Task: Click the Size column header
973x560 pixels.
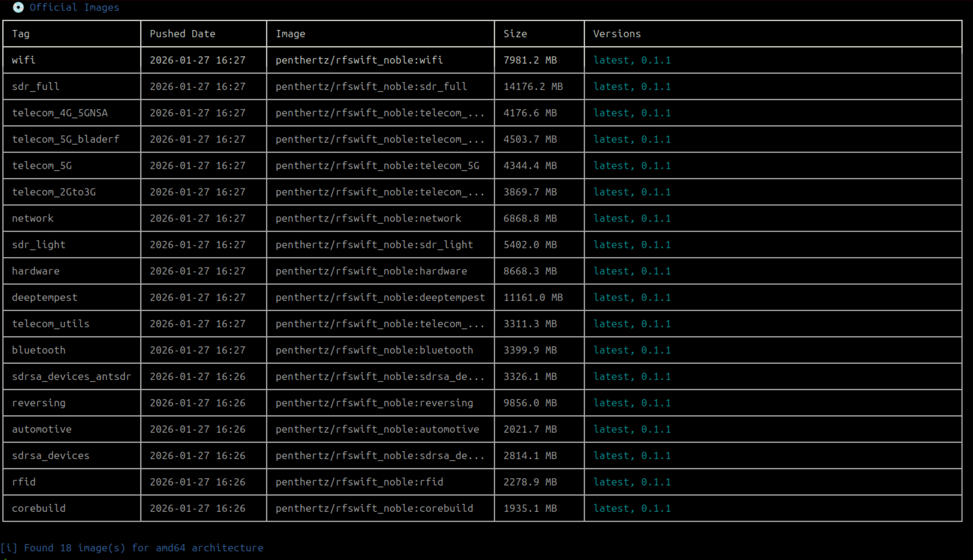Action: pyautogui.click(x=515, y=34)
